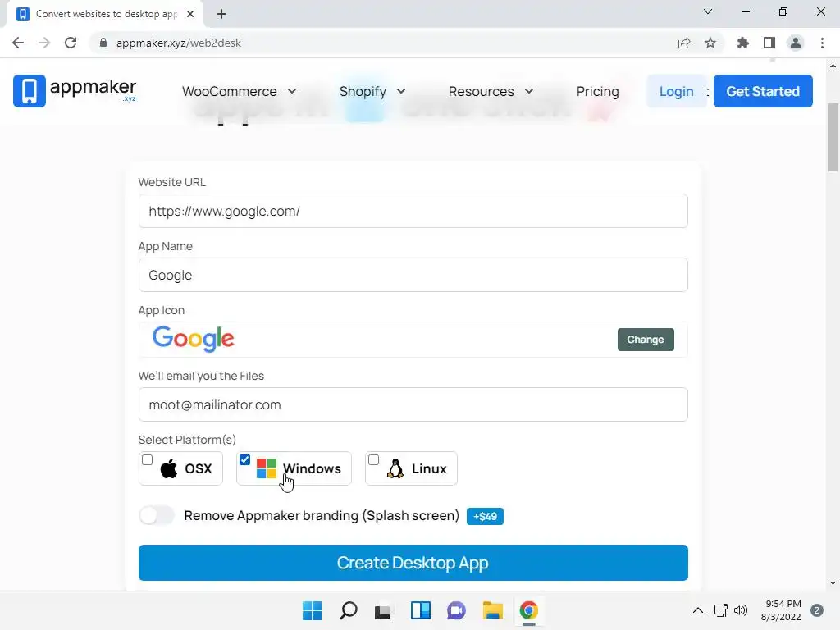Click the Google app icon preview
Viewport: 840px width, 630px height.
point(194,339)
